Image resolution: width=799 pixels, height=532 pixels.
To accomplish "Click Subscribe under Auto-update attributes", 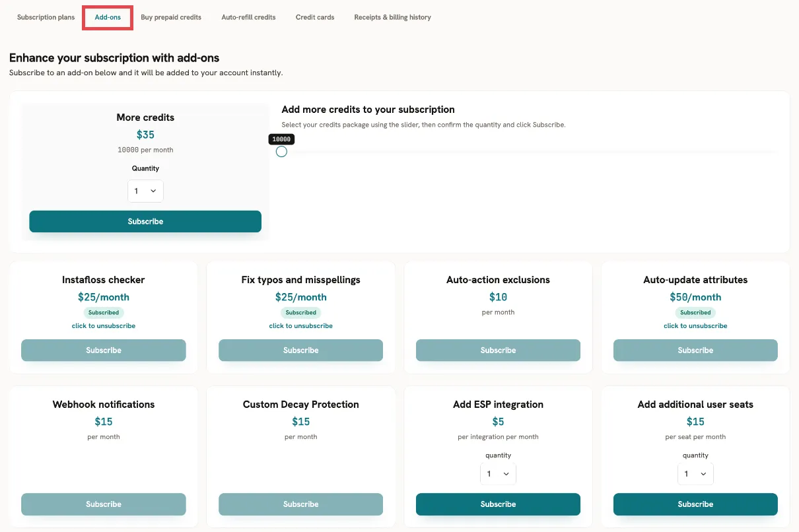I will 695,350.
